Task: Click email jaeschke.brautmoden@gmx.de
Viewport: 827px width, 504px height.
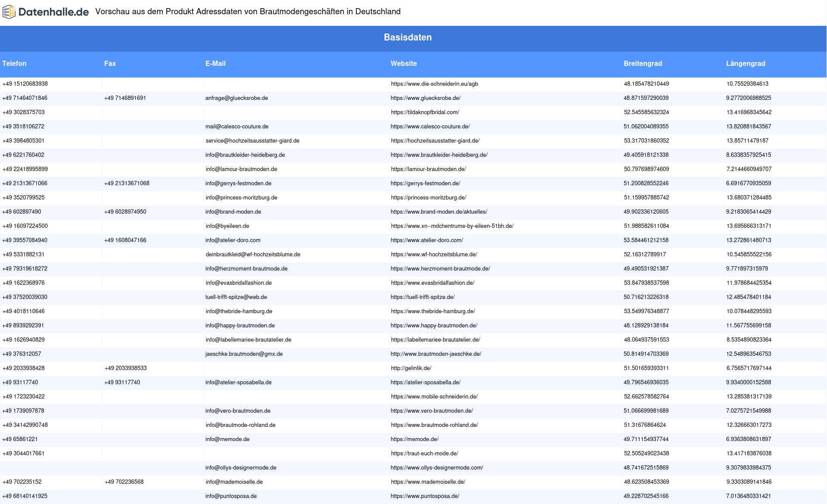Action: (244, 354)
